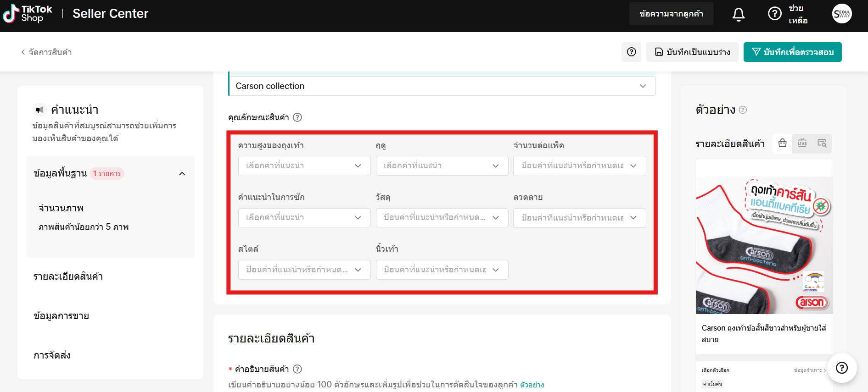This screenshot has width=868, height=392.
Task: Click the Seller Center title
Action: (111, 14)
